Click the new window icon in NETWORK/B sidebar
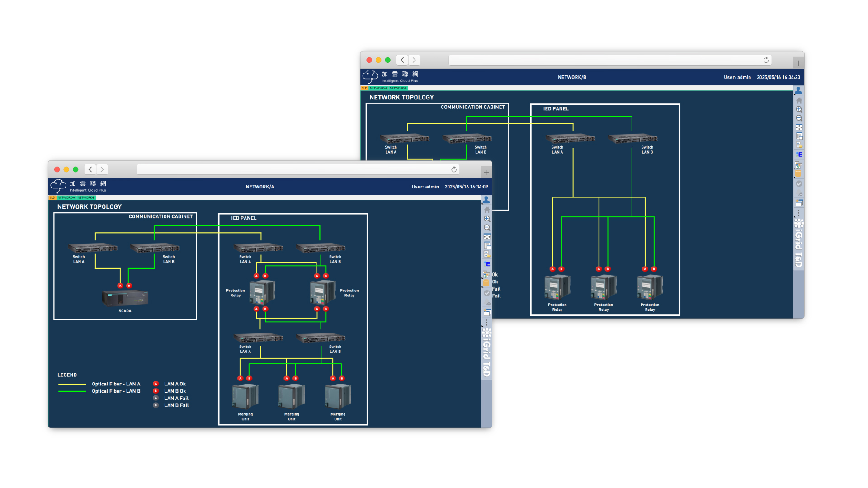Screen dimensions: 868x488 click(799, 203)
